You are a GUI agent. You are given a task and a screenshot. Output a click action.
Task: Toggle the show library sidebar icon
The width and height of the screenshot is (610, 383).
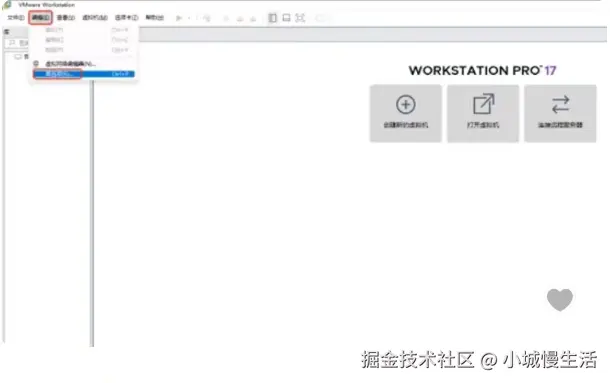point(273,18)
